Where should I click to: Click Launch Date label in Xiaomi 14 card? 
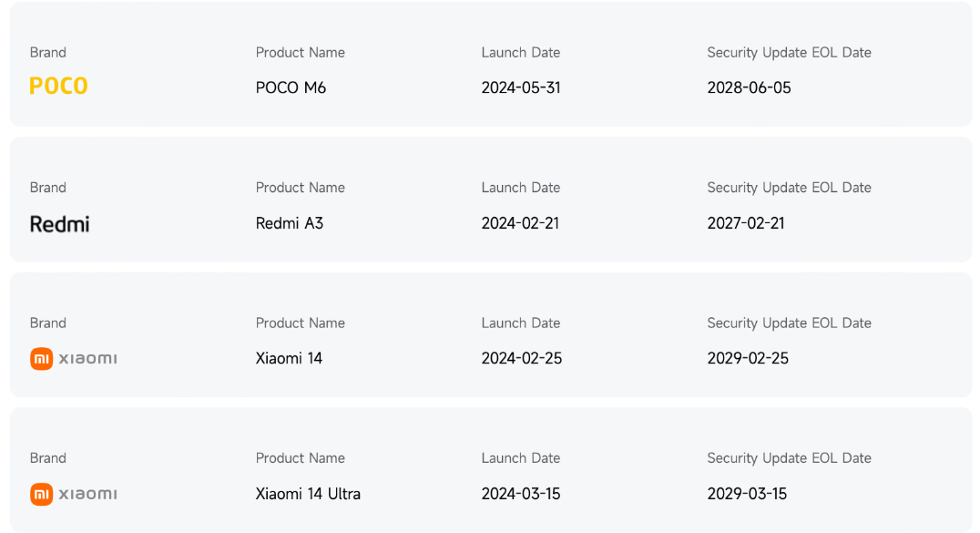pyautogui.click(x=521, y=323)
